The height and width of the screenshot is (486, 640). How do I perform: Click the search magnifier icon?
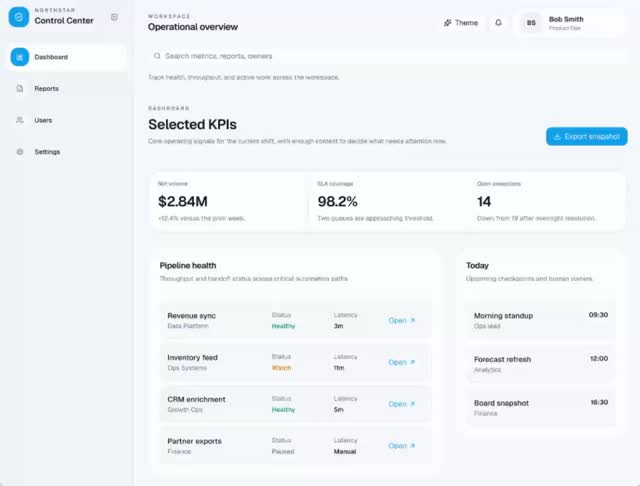click(157, 56)
